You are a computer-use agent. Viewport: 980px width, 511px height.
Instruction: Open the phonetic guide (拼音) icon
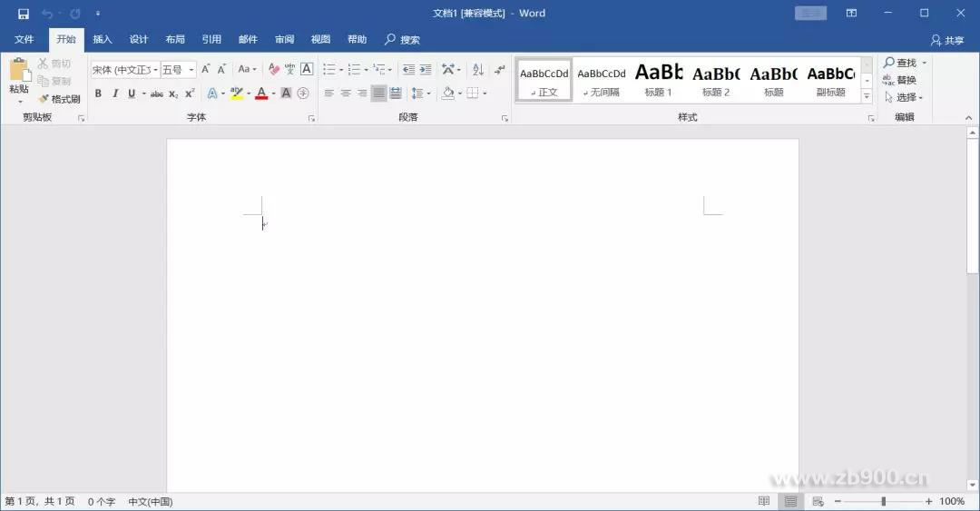coord(289,69)
